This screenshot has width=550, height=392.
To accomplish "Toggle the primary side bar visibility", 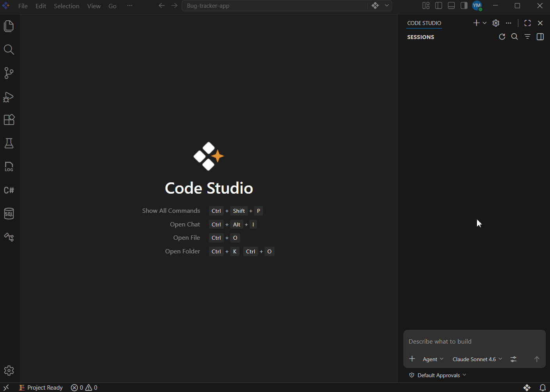I will 439,5.
